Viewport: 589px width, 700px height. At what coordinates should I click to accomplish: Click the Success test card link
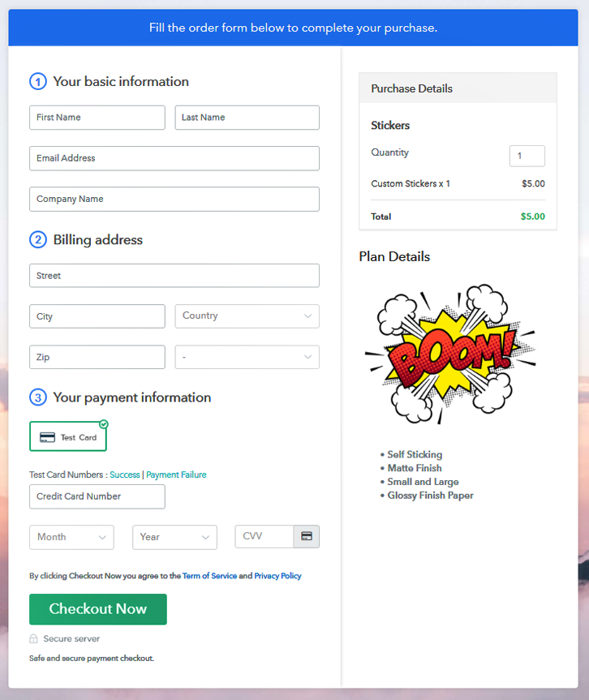(125, 475)
